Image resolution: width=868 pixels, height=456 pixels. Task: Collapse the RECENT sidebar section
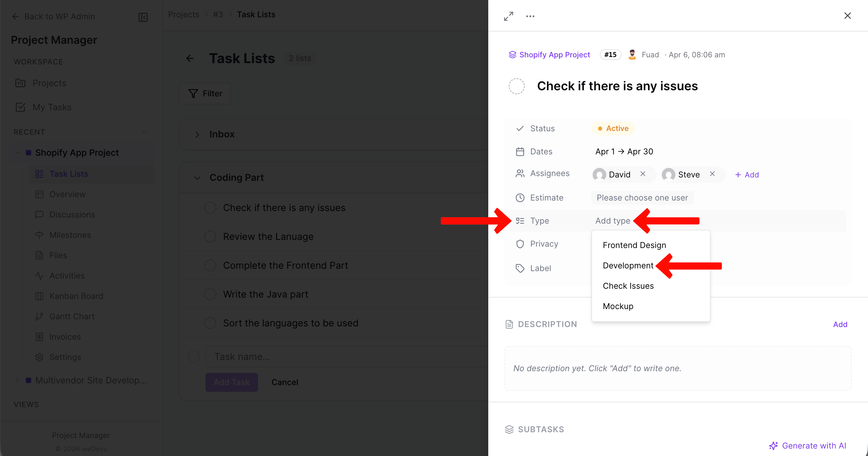[145, 132]
